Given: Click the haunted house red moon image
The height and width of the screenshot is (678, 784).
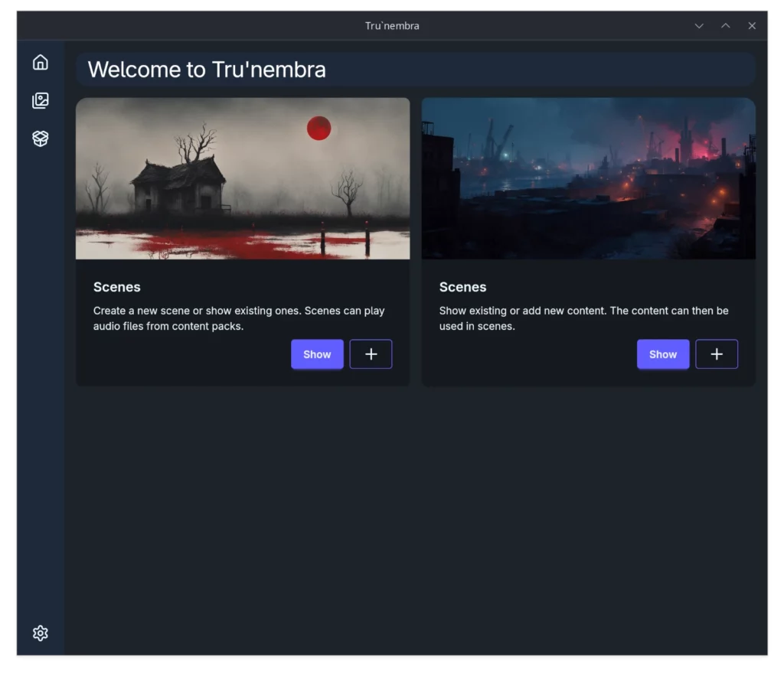Looking at the screenshot, I should 243,178.
